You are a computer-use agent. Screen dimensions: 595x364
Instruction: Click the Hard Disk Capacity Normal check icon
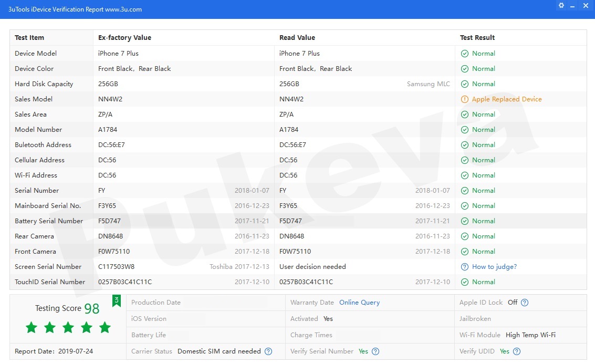(464, 84)
